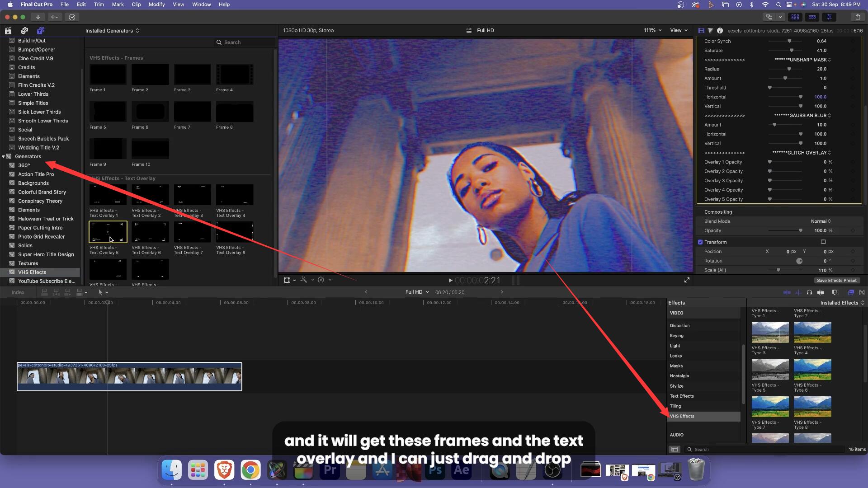Open GLITCH OVERLAY parameter dropdown
868x488 pixels.
point(802,153)
